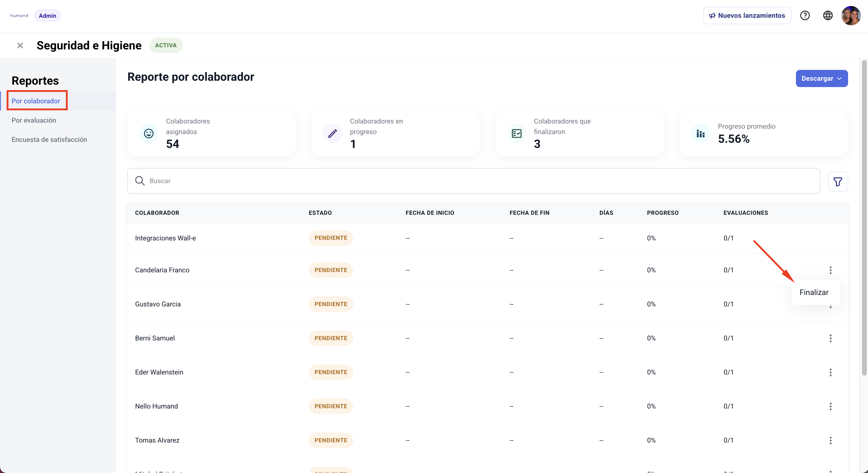Click the filter funnel icon
The height and width of the screenshot is (473, 868).
click(838, 181)
